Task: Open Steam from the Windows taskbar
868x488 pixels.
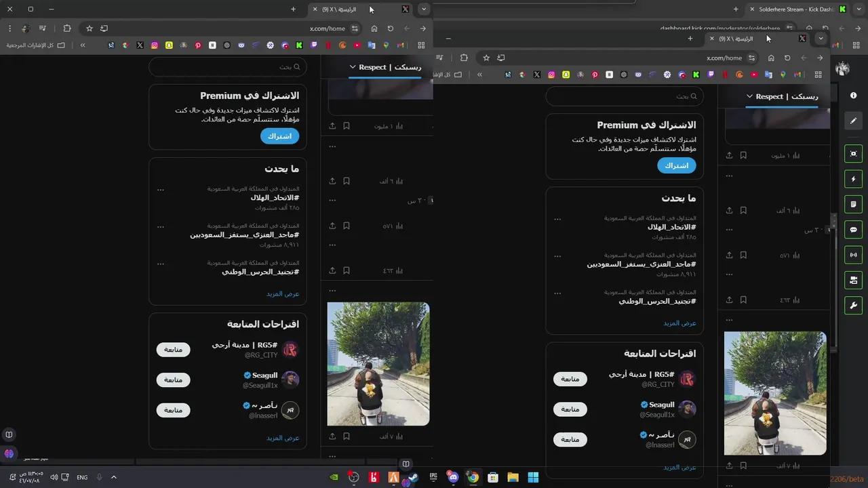Action: tap(413, 477)
